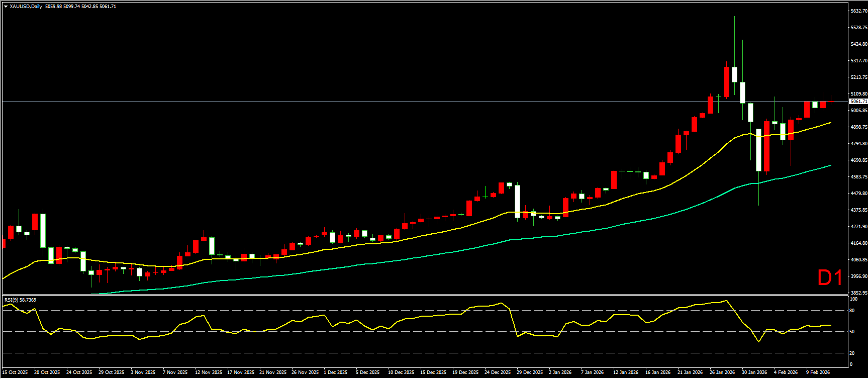Image resolution: width=868 pixels, height=379 pixels.
Task: Select the 15 Oct 2025 date label
Action: [x=15, y=372]
